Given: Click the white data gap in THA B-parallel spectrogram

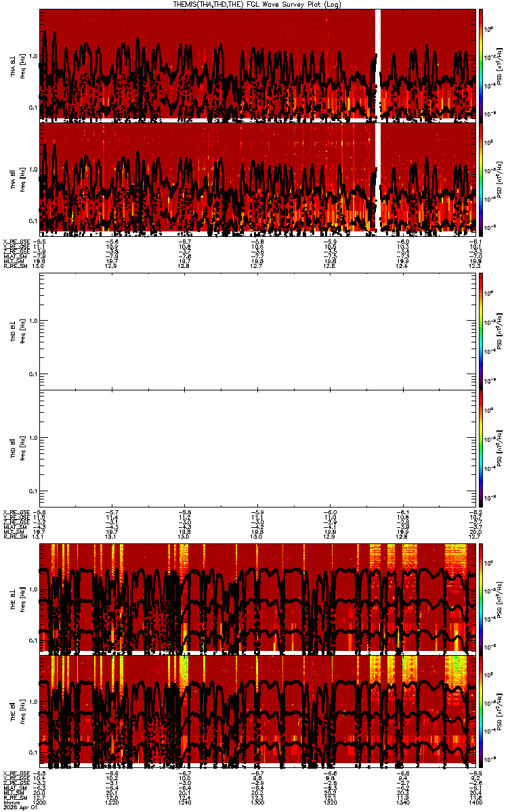Looking at the screenshot, I should [x=378, y=179].
